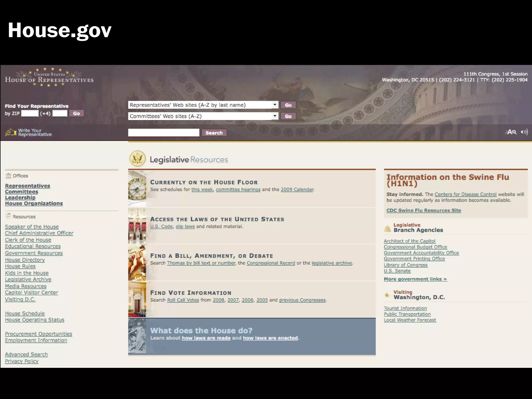Image resolution: width=532 pixels, height=399 pixels.
Task: Open Local Weather Forecast link
Action: 410,320
